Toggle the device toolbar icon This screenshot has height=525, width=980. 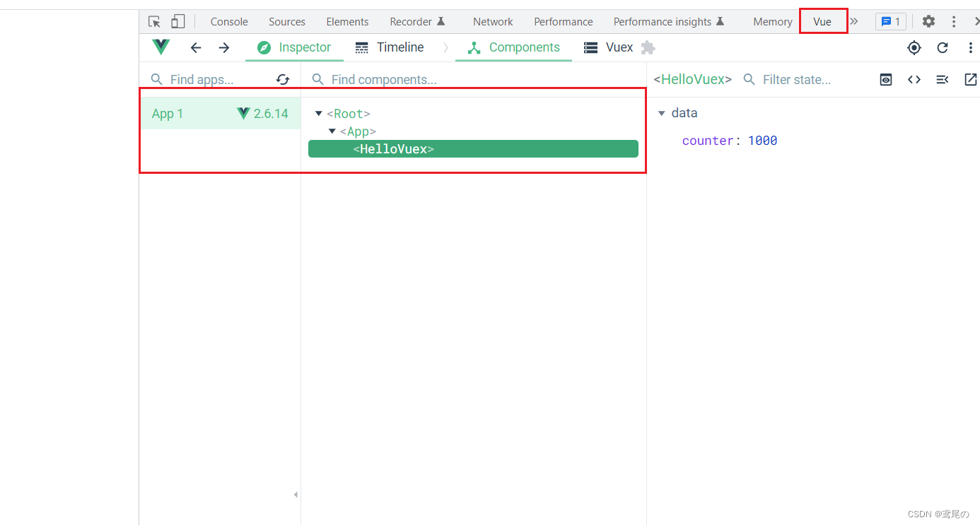(x=177, y=22)
